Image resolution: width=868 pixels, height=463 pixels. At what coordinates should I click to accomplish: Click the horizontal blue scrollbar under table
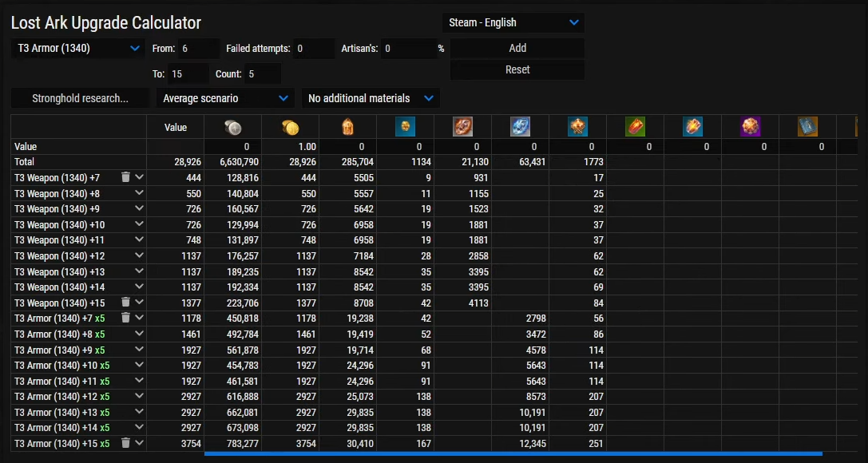(513, 453)
